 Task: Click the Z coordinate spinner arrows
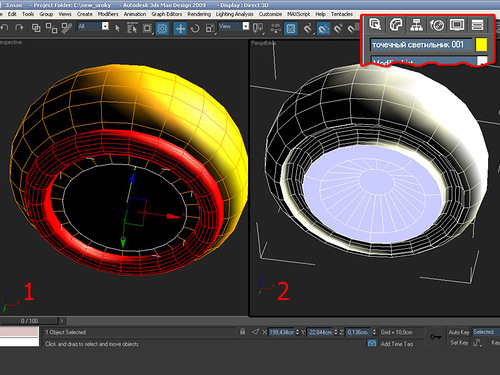[374, 332]
